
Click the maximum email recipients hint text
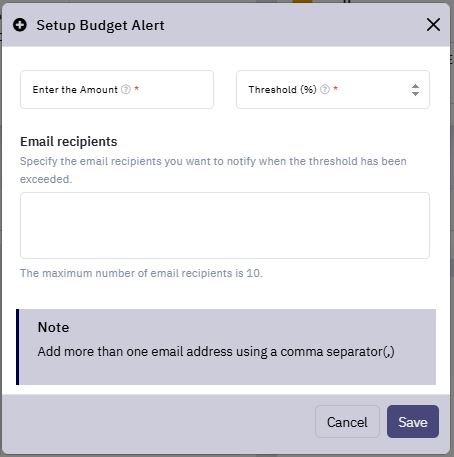[x=141, y=273]
